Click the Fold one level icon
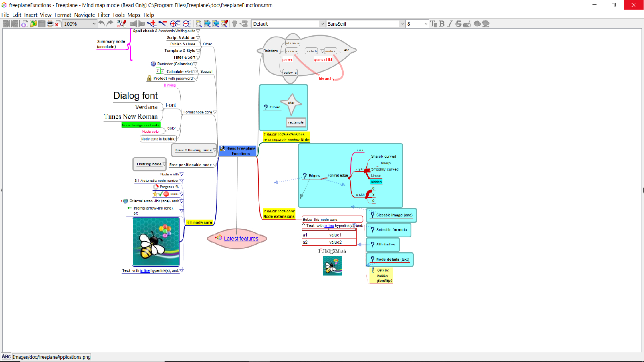Image resolution: width=644 pixels, height=362 pixels. [x=186, y=24]
